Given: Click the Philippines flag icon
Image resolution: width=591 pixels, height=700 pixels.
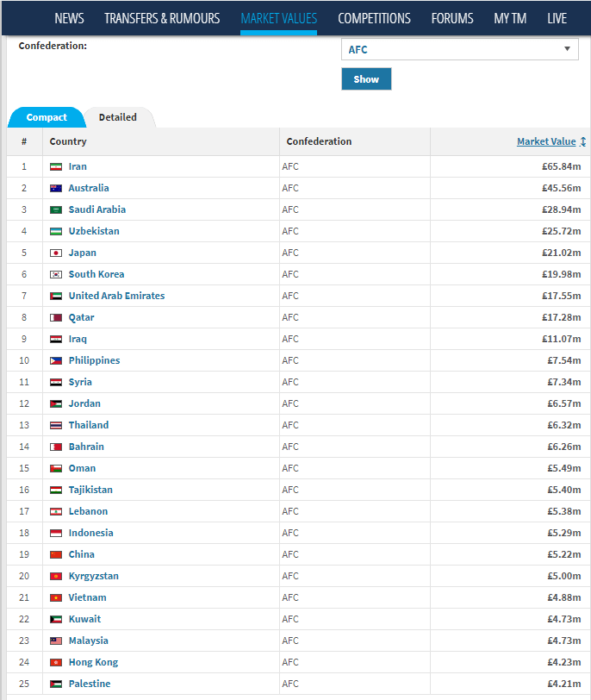Looking at the screenshot, I should click(x=56, y=360).
